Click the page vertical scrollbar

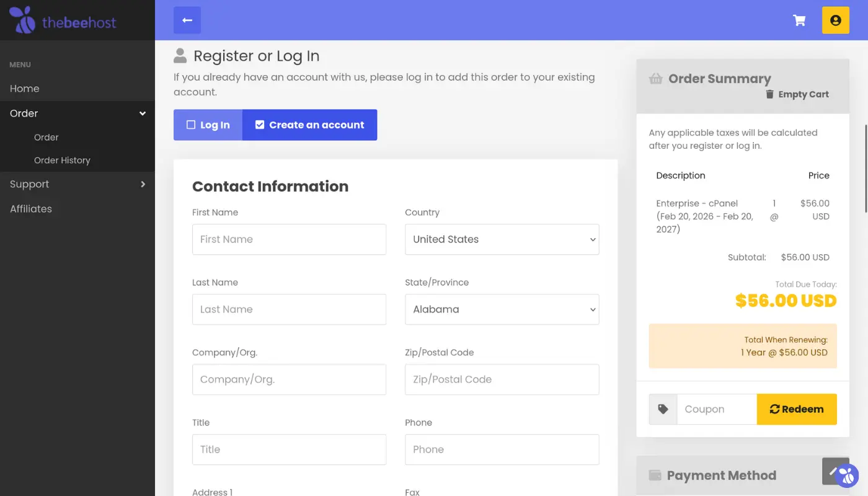866,167
